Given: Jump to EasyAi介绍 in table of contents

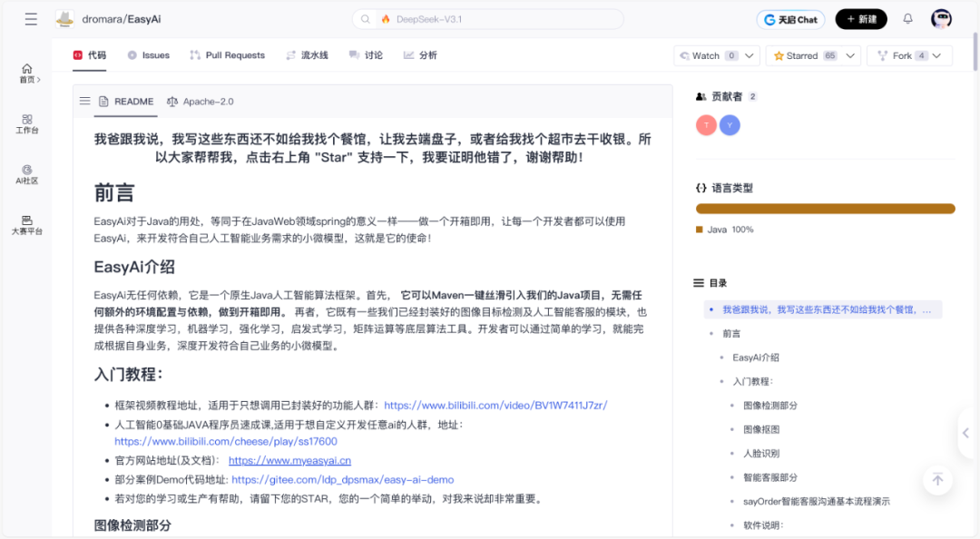Looking at the screenshot, I should pyautogui.click(x=756, y=358).
